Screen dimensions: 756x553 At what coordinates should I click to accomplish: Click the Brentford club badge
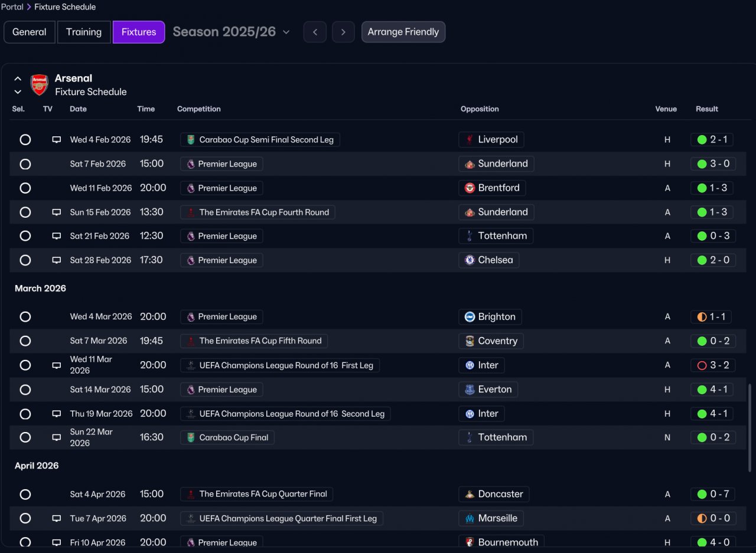click(470, 188)
